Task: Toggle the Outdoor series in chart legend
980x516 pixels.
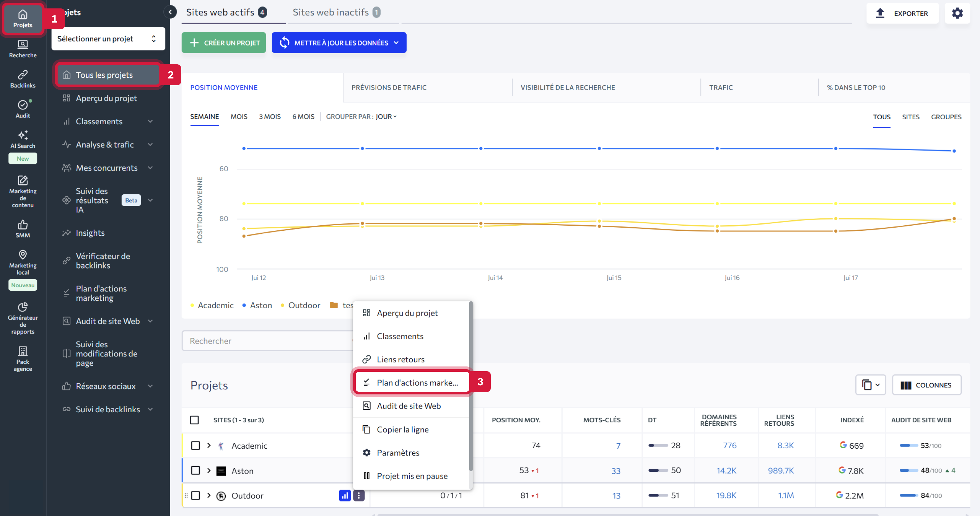Action: click(x=300, y=305)
